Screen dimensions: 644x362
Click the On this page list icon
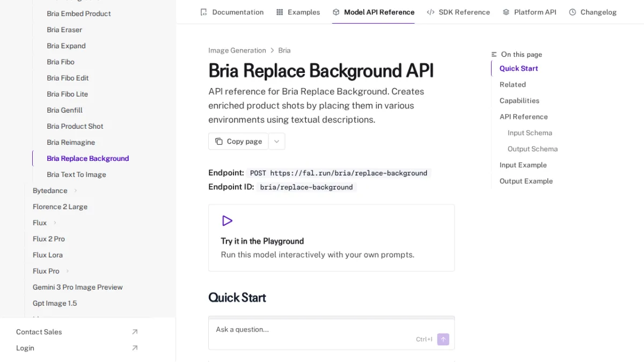coord(494,54)
